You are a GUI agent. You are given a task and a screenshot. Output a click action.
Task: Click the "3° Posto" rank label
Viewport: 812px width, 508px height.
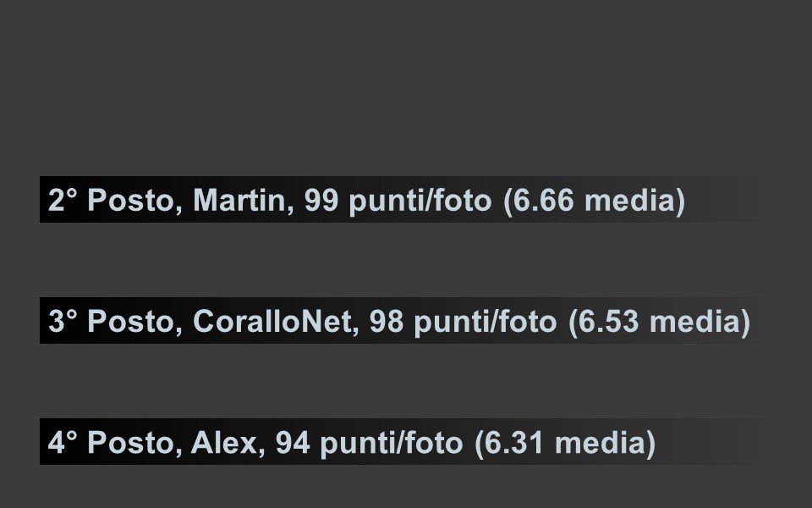(112, 322)
